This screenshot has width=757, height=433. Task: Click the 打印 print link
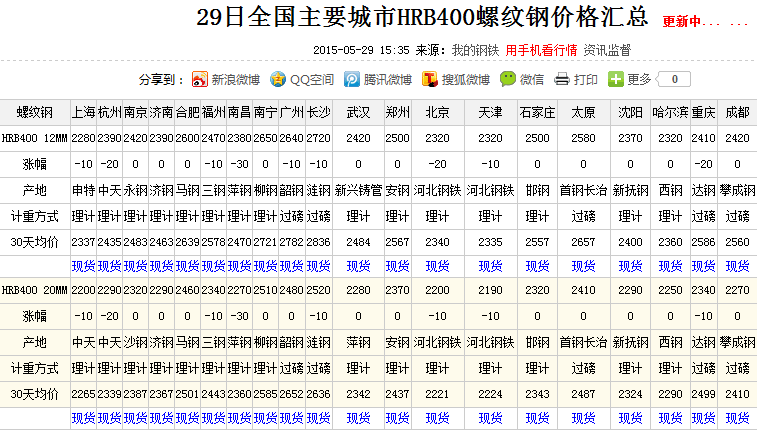(x=586, y=80)
